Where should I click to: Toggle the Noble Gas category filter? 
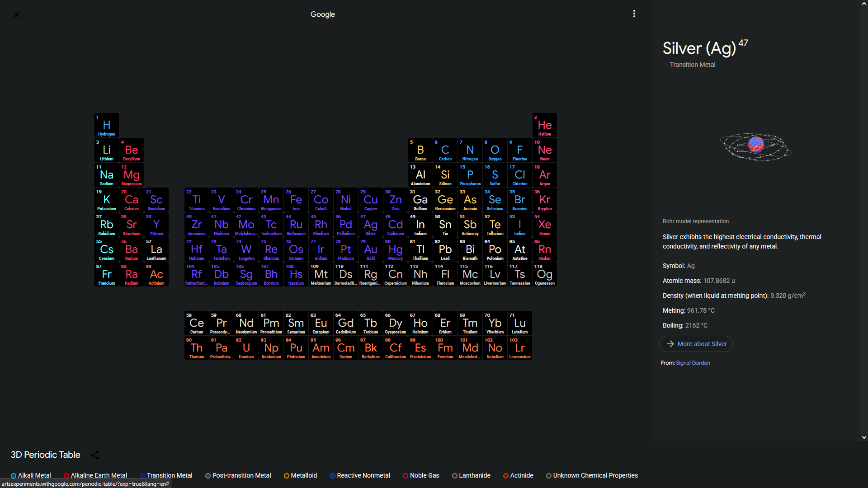421,475
